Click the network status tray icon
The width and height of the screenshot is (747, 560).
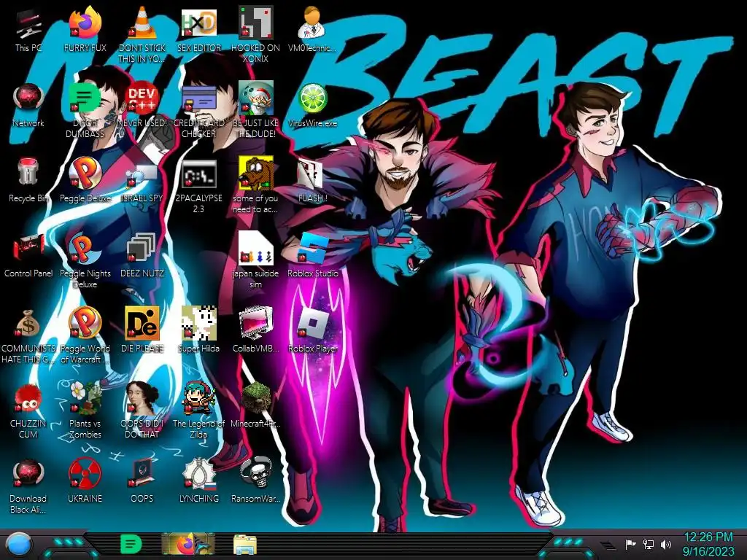tap(649, 544)
